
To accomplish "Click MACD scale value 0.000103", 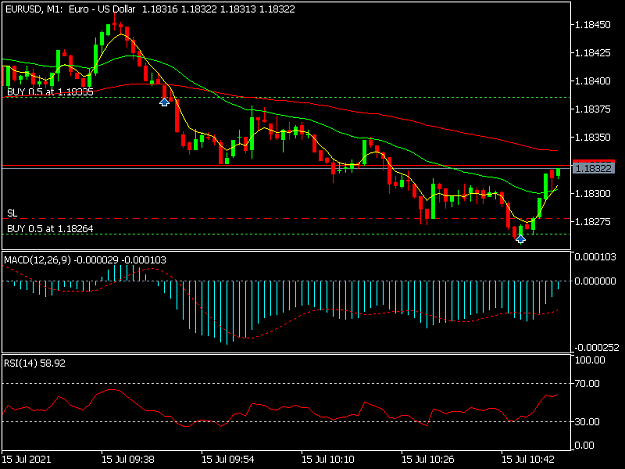I will [596, 257].
